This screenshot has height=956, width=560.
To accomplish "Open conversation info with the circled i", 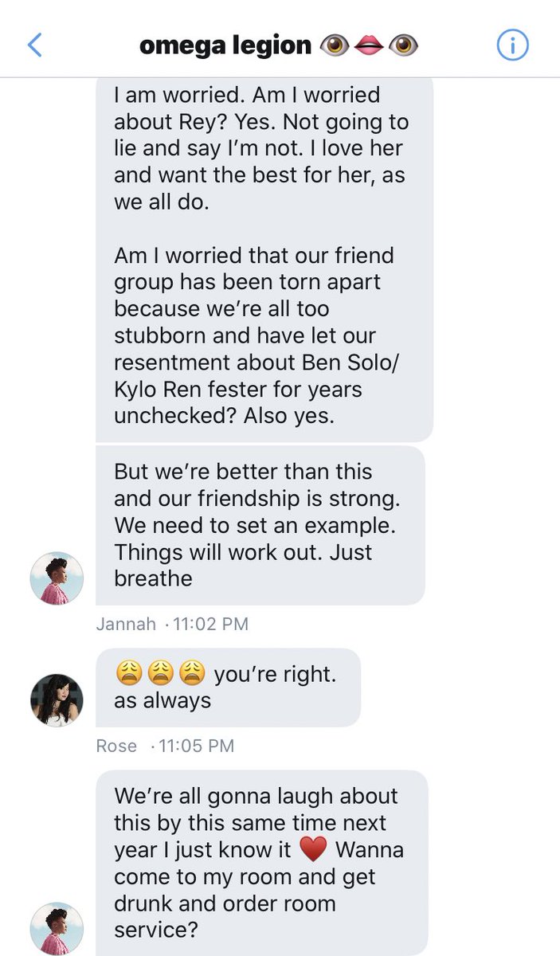I will tap(512, 45).
